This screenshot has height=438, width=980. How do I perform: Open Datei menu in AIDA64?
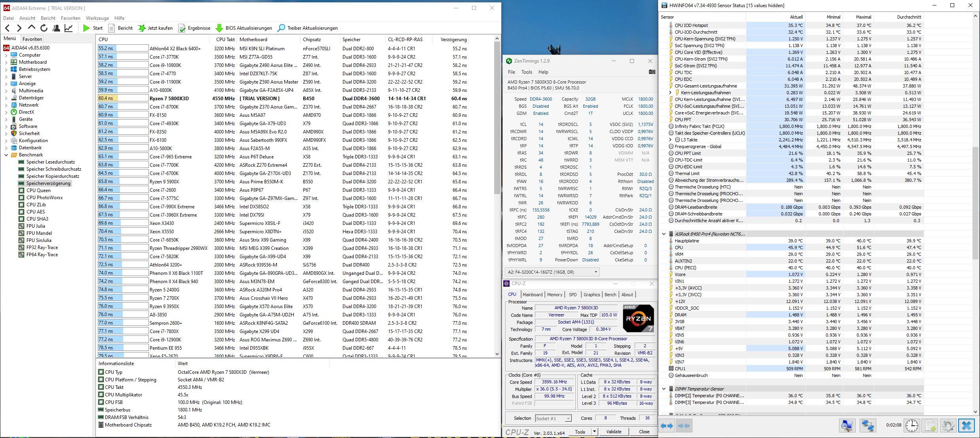[8, 18]
